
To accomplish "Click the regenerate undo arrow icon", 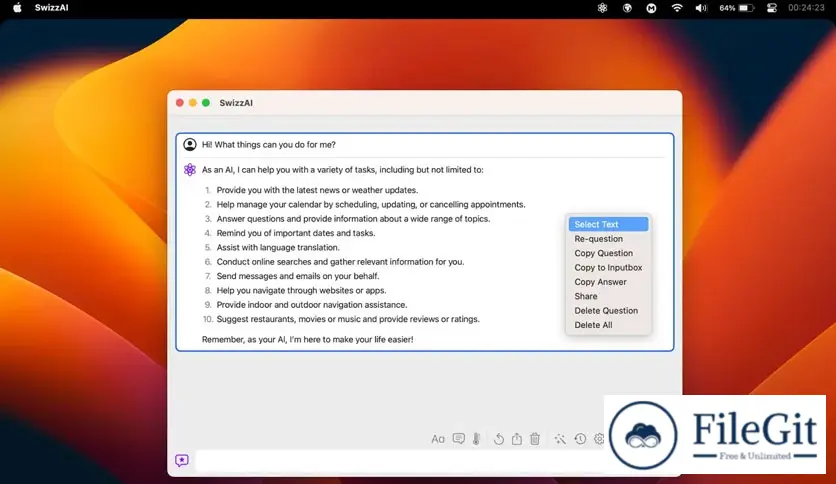I will click(499, 439).
